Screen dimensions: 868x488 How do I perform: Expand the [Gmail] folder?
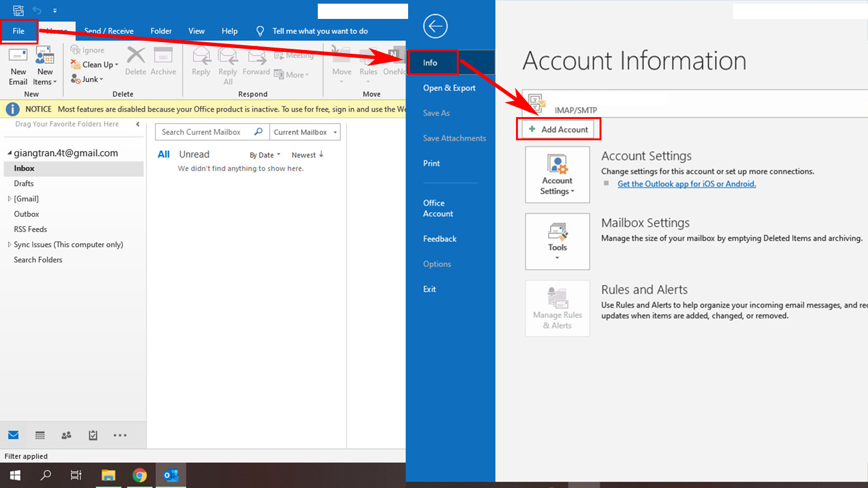point(9,199)
